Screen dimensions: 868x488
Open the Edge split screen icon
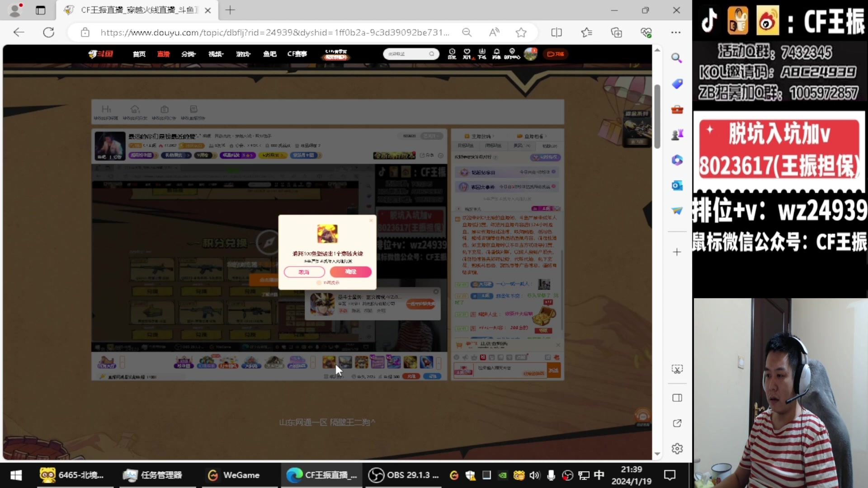tap(557, 33)
